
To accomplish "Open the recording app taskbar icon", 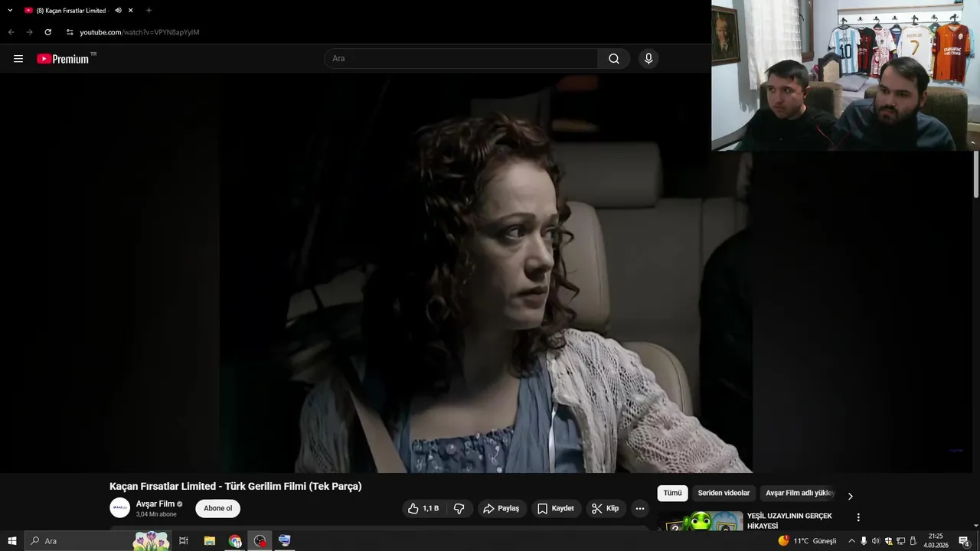I will (260, 541).
